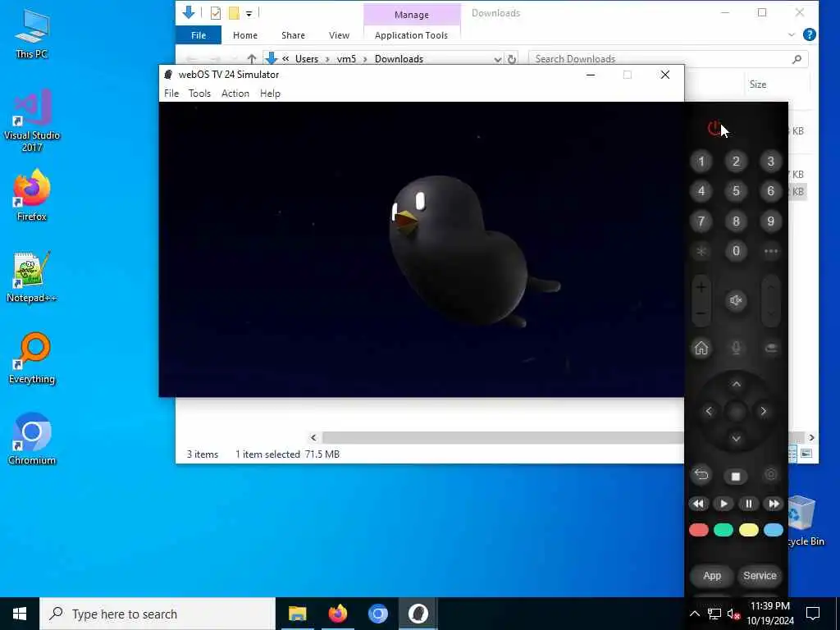Switch to Home tab in File Explorer
This screenshot has width=840, height=630.
click(x=245, y=35)
